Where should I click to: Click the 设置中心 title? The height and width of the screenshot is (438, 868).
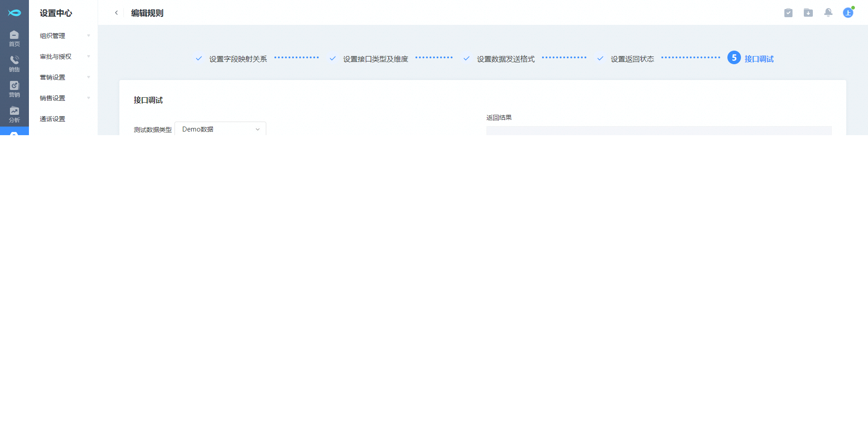pyautogui.click(x=56, y=13)
